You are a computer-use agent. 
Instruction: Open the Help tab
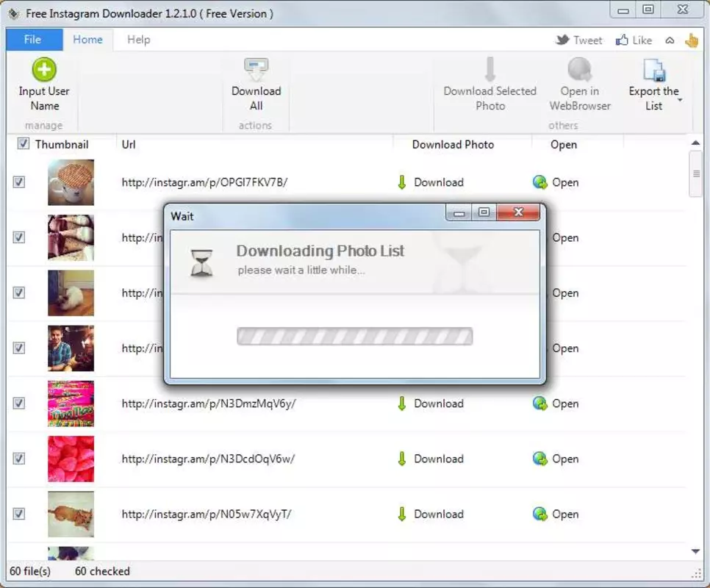139,40
